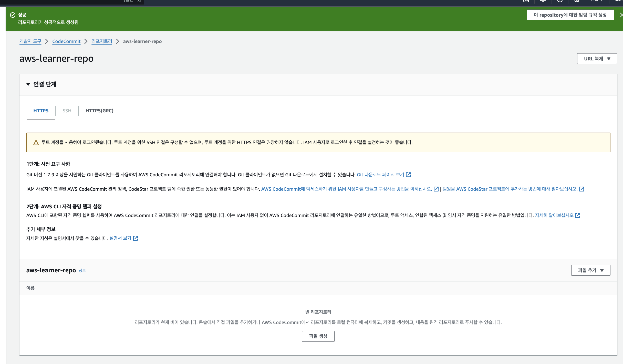Click the 파일 생성 button
Screen dimensions: 623x364
(x=318, y=336)
